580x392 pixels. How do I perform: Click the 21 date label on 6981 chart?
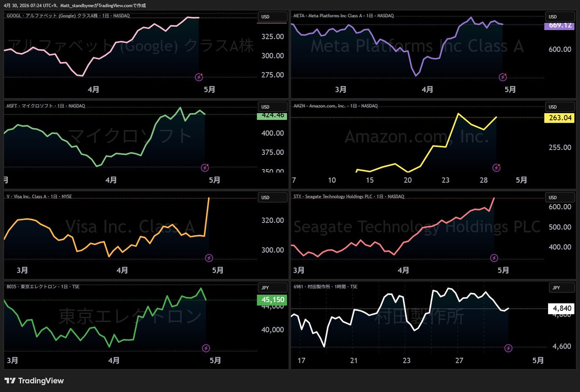click(354, 360)
